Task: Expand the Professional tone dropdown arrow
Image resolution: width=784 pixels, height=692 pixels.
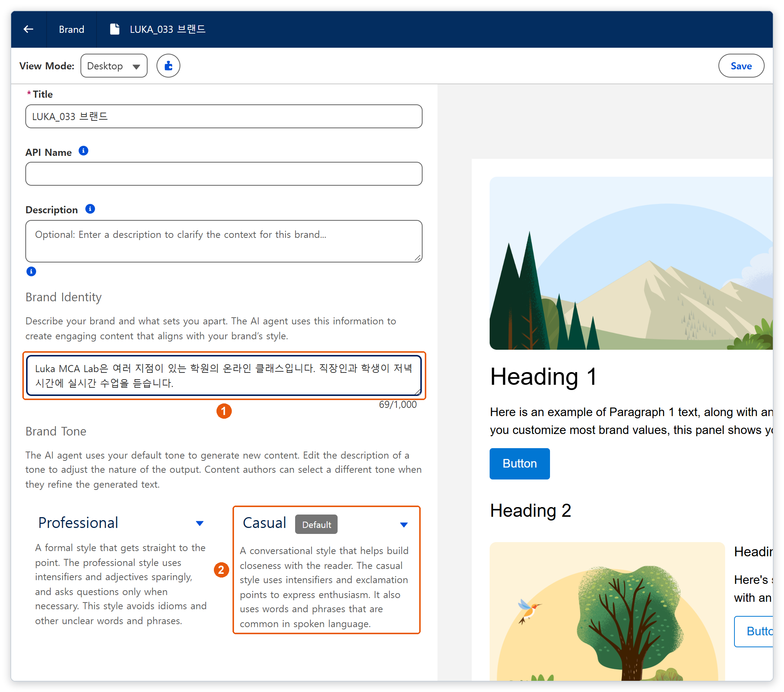Action: click(x=199, y=523)
